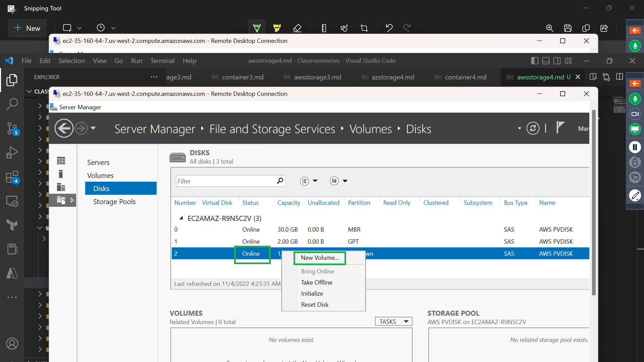Viewport: 644px width, 362px height.
Task: Select New Volume from the context menu
Action: tap(319, 258)
